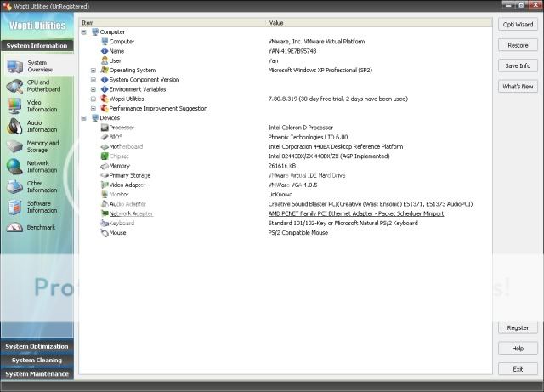Click the Name info icon
This screenshot has width=544, height=392.
(x=105, y=51)
